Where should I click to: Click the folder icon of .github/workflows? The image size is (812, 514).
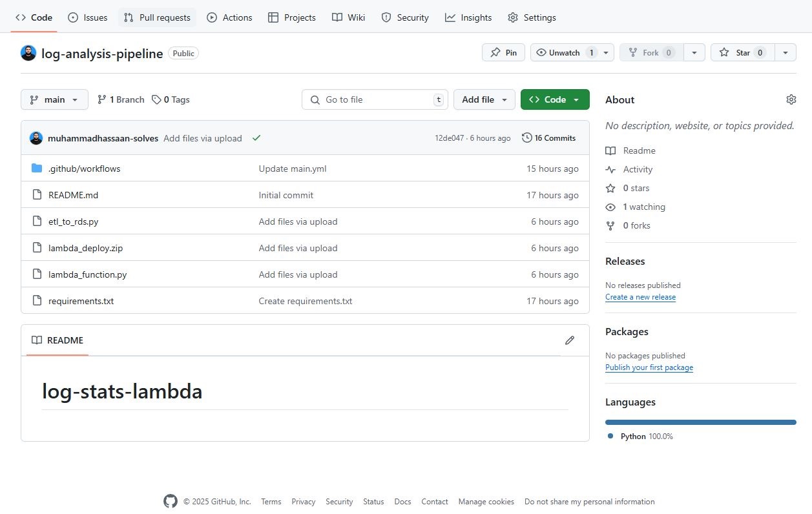tap(37, 169)
